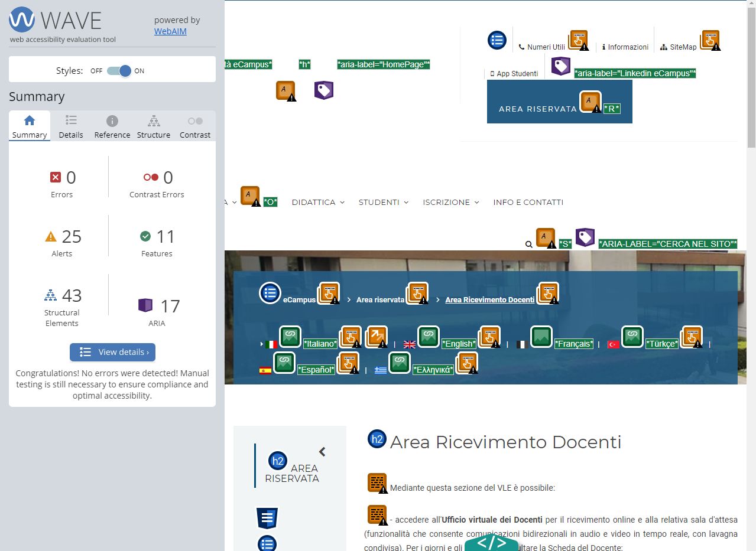This screenshot has height=551, width=756.
Task: Click the AREA RISERVATA button
Action: coord(560,102)
